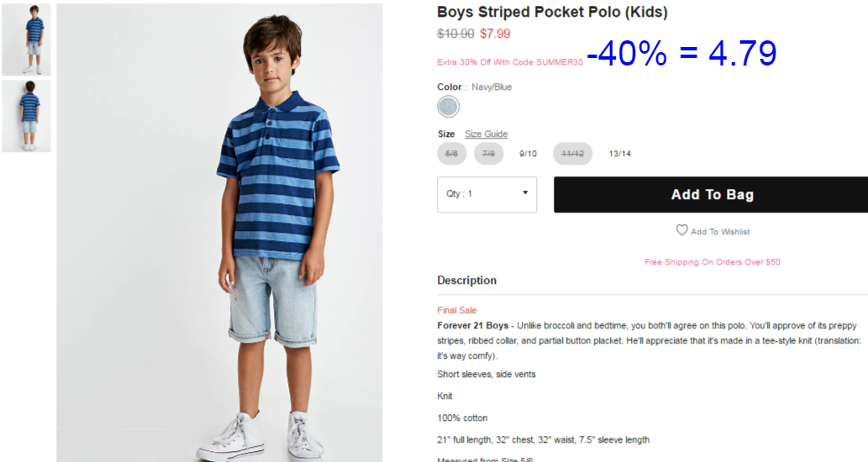868x462 pixels.
Task: View the back-view thumbnail image
Action: (x=26, y=116)
